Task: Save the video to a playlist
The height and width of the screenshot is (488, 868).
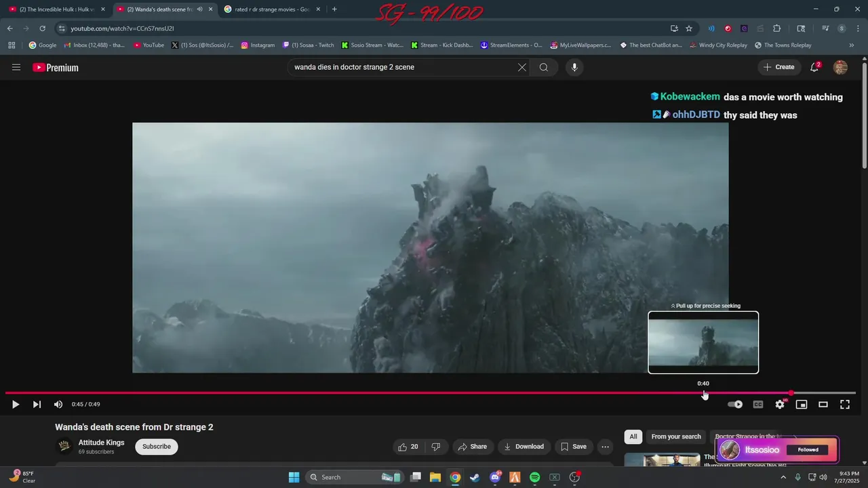Action: (x=573, y=447)
